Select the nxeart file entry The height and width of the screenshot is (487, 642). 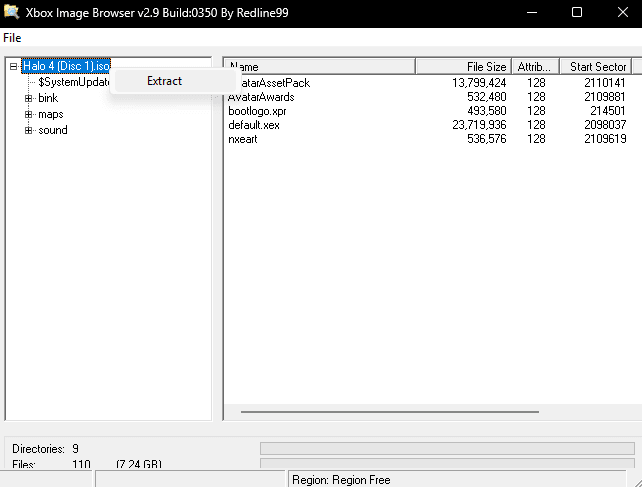click(x=245, y=139)
